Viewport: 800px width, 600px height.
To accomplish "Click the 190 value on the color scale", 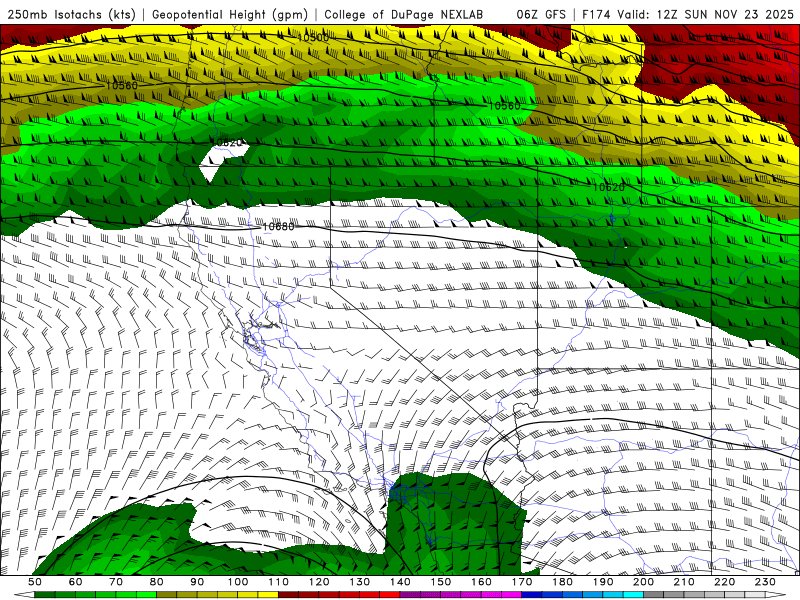I will (603, 582).
